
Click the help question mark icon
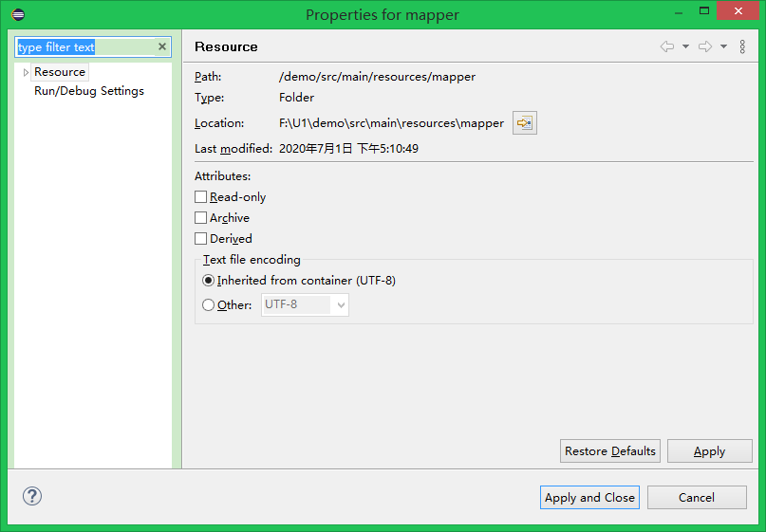(x=32, y=496)
